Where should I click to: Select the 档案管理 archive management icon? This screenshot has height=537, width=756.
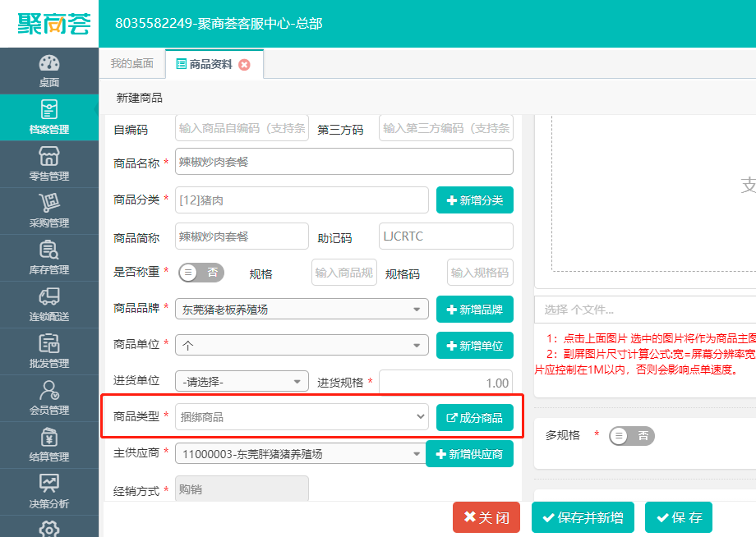click(x=48, y=117)
